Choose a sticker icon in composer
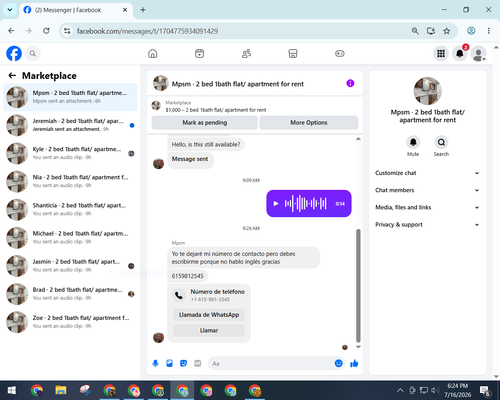 click(183, 363)
